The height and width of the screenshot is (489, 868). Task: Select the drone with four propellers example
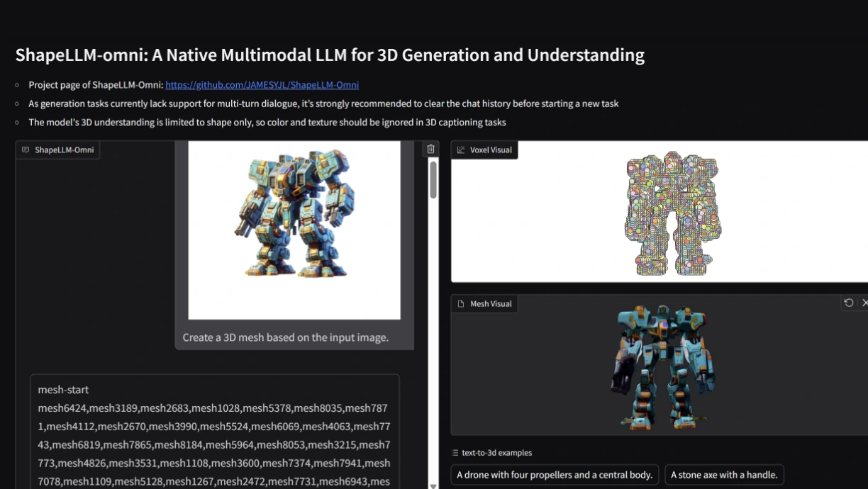coord(555,475)
